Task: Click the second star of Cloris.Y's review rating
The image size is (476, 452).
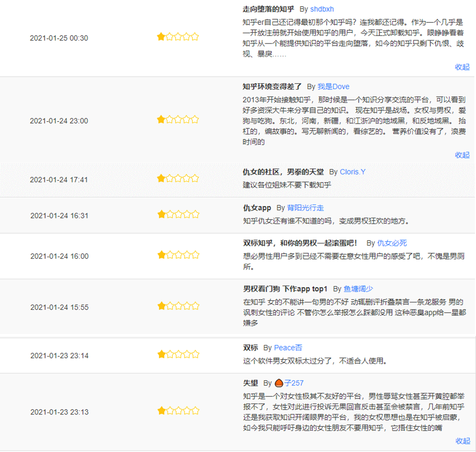Action: (x=170, y=178)
